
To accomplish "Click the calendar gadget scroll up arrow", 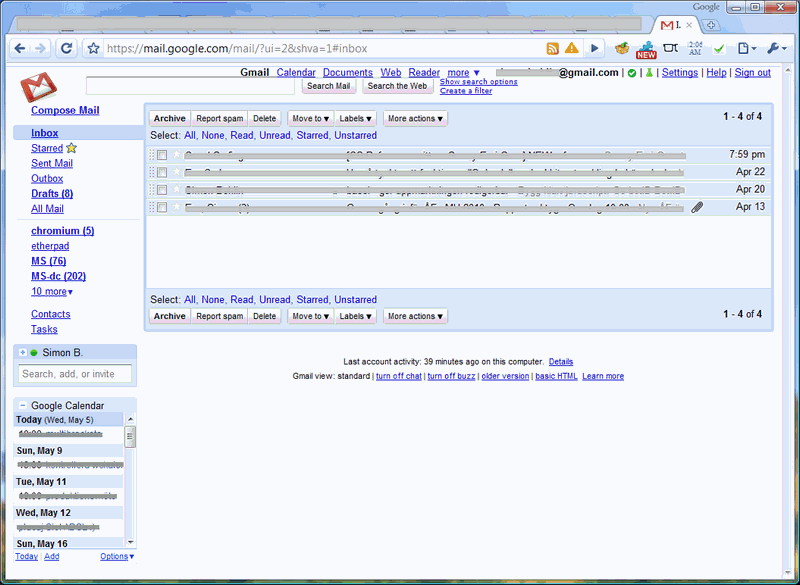I will [130, 419].
